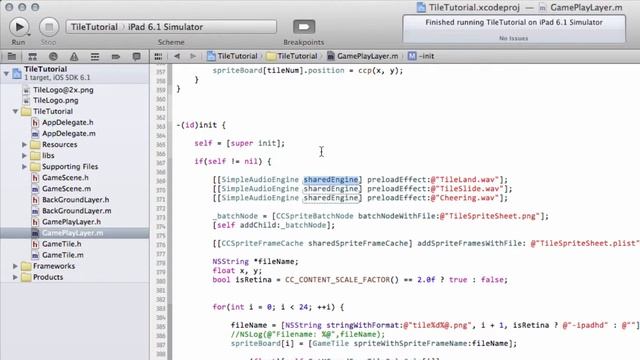Expand the Products folder
Viewport: 640px width, 360px height.
click(15, 277)
